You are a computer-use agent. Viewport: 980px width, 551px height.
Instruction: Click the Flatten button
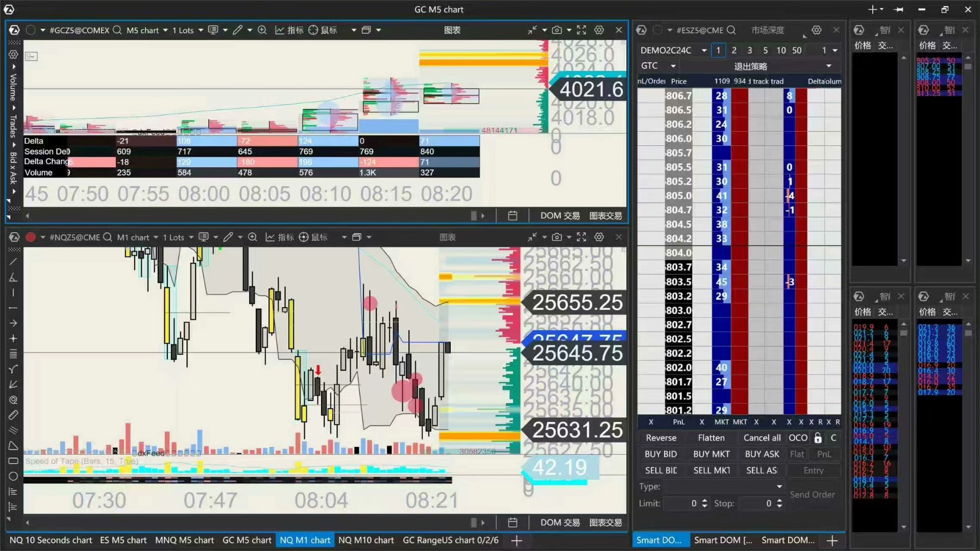[x=711, y=438]
